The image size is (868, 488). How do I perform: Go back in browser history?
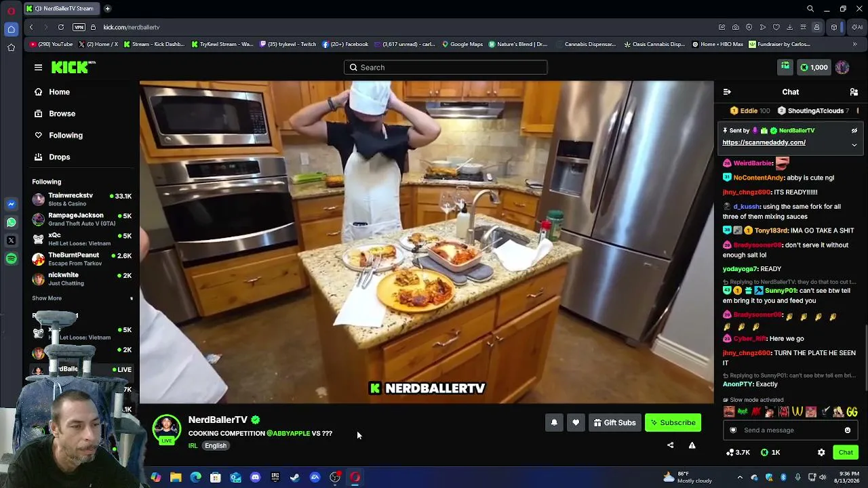click(x=31, y=27)
